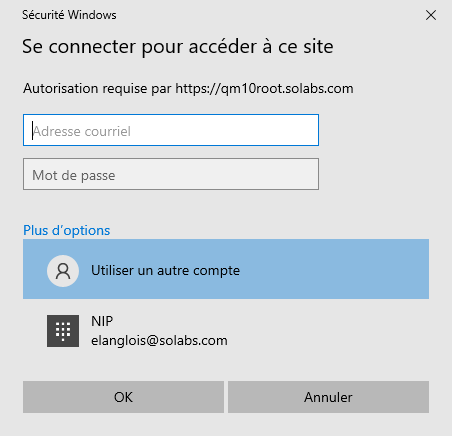This screenshot has height=436, width=452.
Task: Focus the Adresse courriel field
Action: [x=171, y=130]
